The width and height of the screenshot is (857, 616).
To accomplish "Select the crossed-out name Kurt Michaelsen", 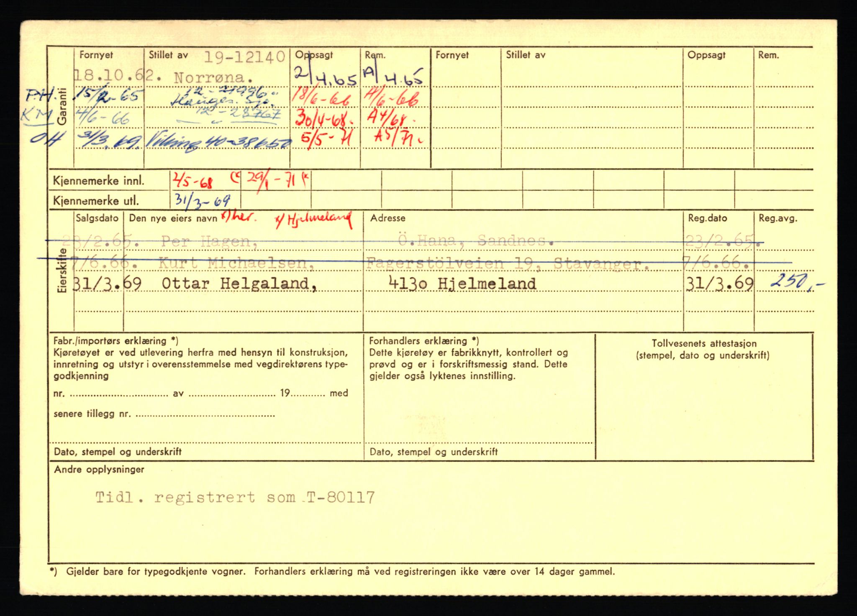I will (x=237, y=263).
